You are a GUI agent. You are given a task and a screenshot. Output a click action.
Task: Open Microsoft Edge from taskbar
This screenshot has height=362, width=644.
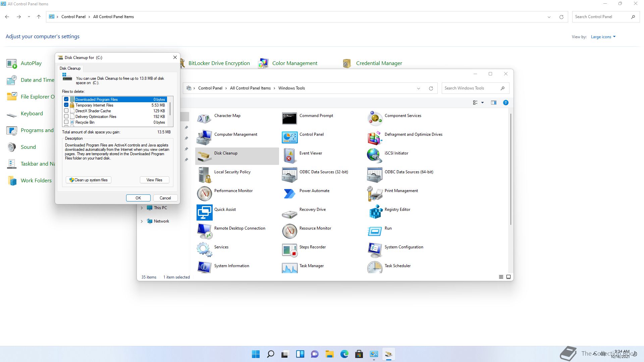click(x=344, y=354)
